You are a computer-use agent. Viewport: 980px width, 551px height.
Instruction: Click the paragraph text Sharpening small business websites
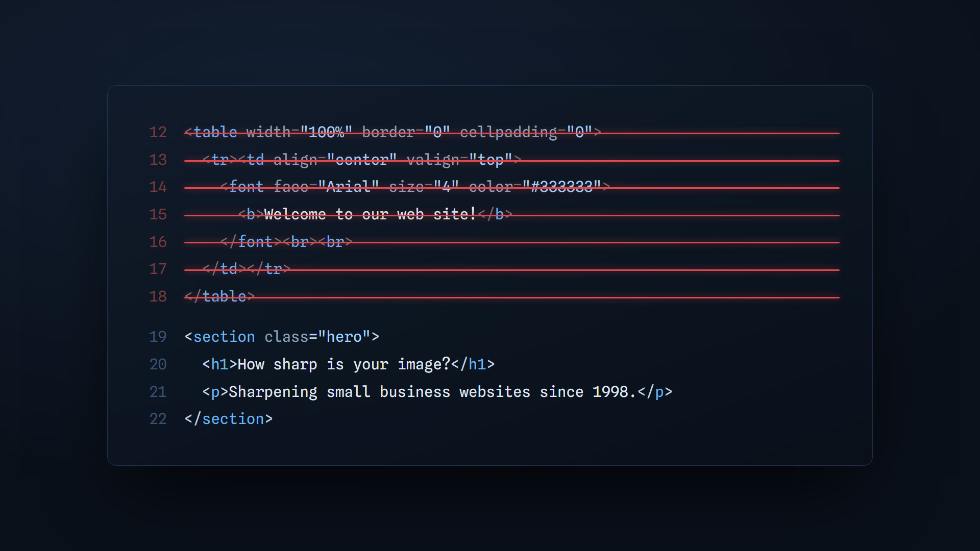tap(379, 392)
